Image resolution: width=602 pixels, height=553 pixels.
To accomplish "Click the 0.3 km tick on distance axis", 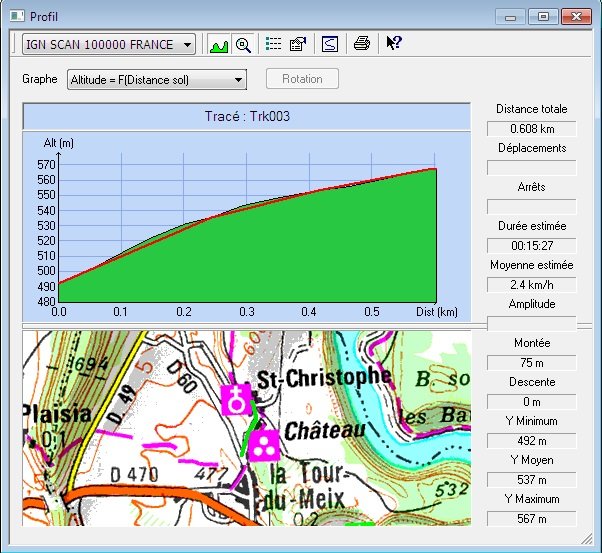I will tap(246, 311).
